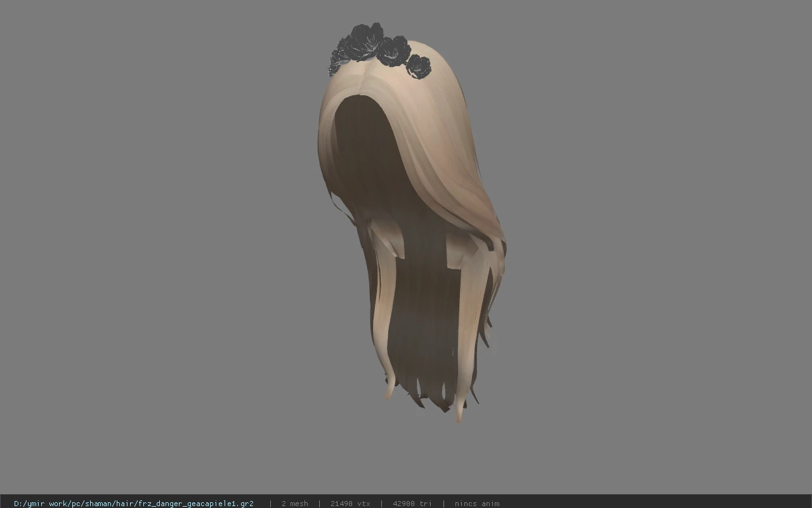Click the "2 mesh" status entry

(x=295, y=504)
